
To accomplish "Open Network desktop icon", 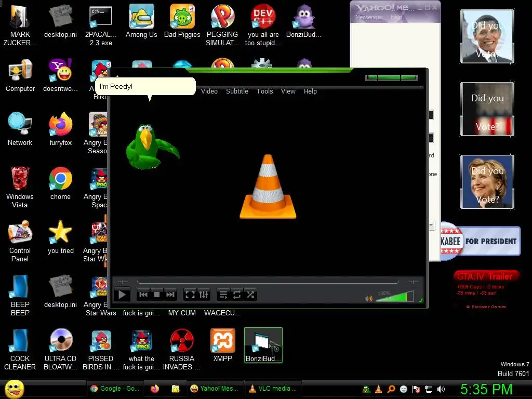I will pyautogui.click(x=20, y=129).
